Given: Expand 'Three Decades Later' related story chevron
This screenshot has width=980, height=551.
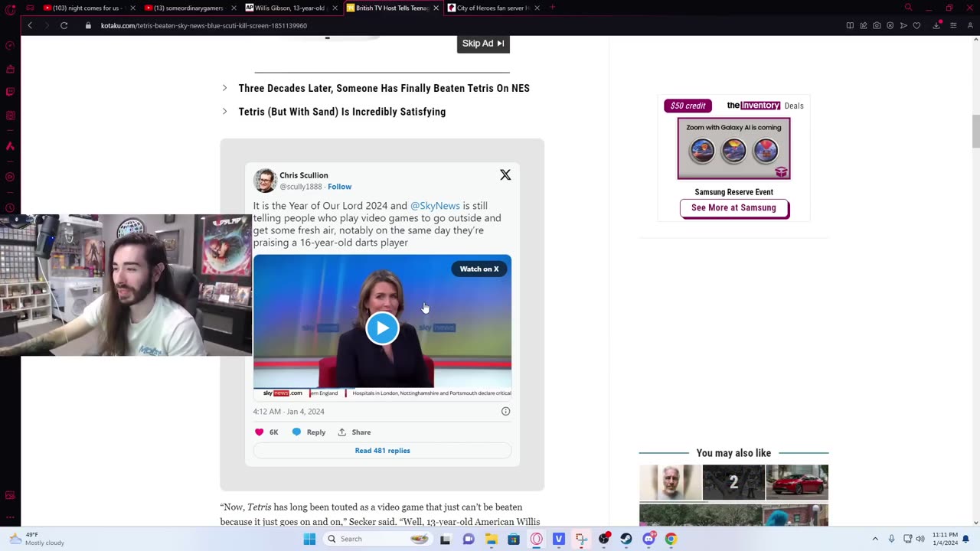Looking at the screenshot, I should pos(224,88).
